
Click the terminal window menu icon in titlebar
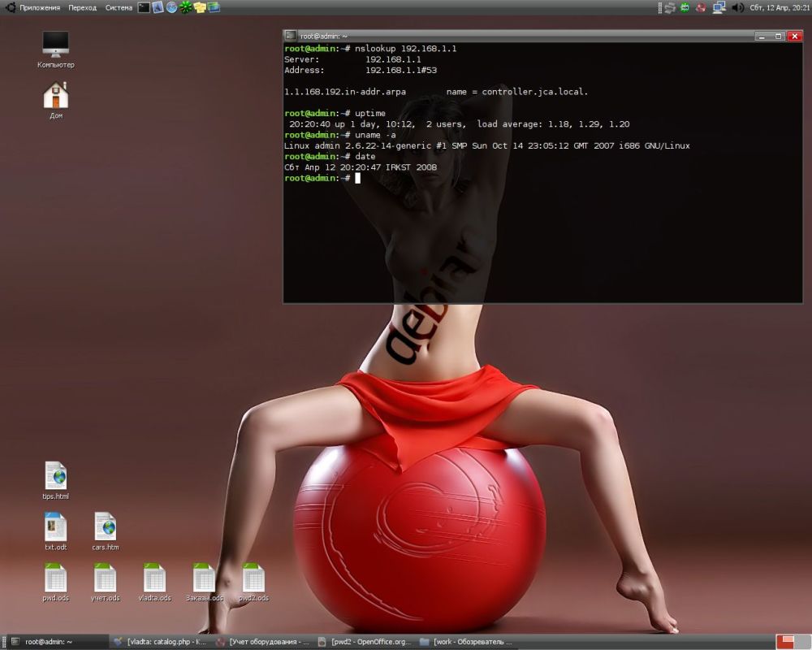tap(291, 36)
